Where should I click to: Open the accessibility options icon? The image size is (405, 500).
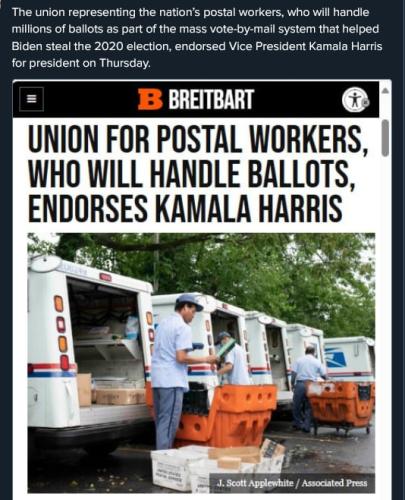point(355,100)
